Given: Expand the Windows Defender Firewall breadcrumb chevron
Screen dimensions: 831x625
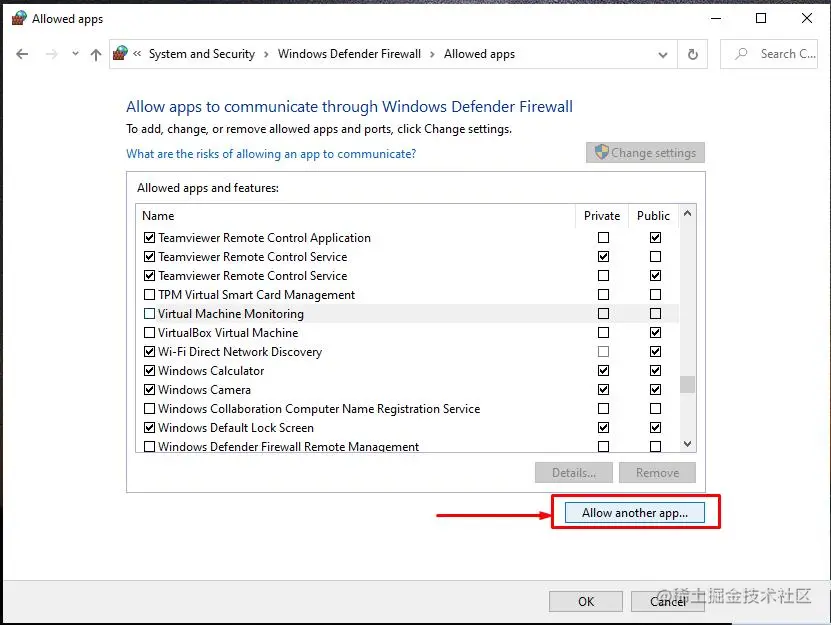Looking at the screenshot, I should [x=432, y=54].
